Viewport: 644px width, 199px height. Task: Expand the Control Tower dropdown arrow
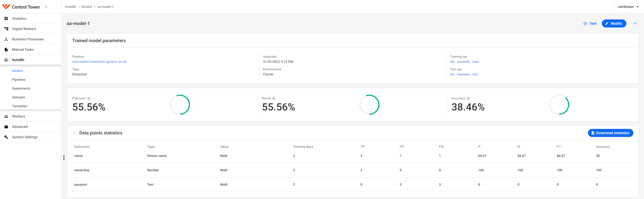tap(46, 7)
